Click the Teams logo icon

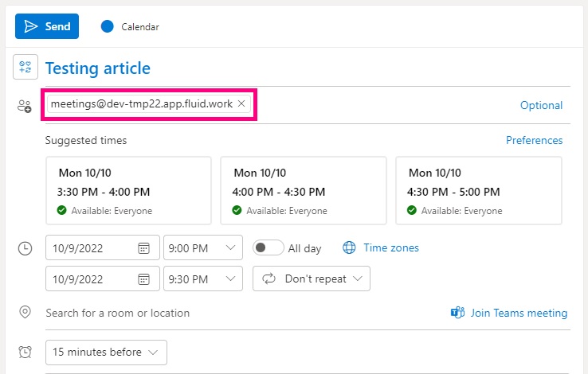point(457,312)
